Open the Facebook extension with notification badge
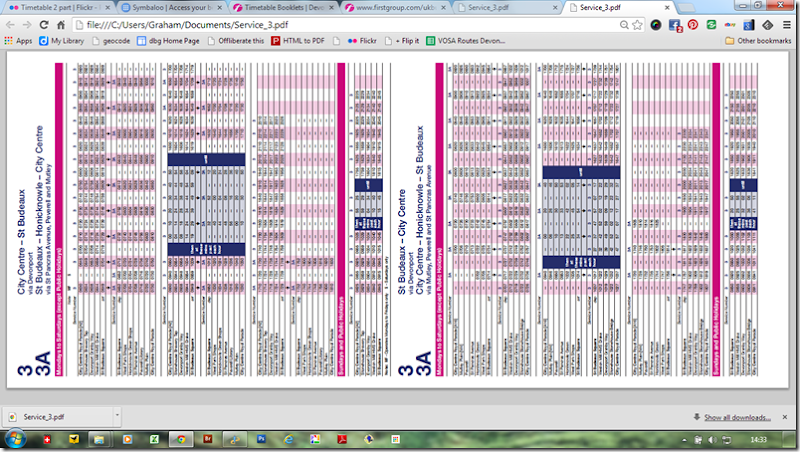The image size is (800, 452). [674, 25]
